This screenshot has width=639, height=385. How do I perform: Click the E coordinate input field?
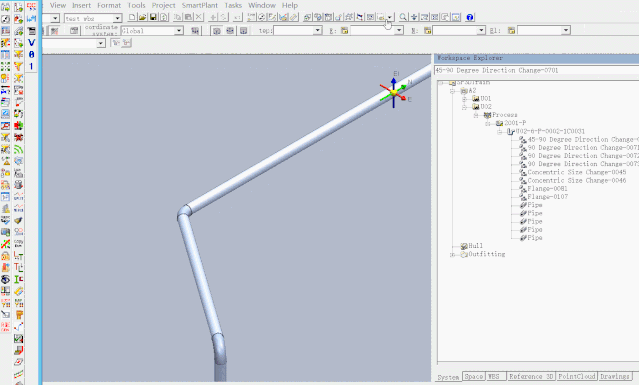point(373,31)
